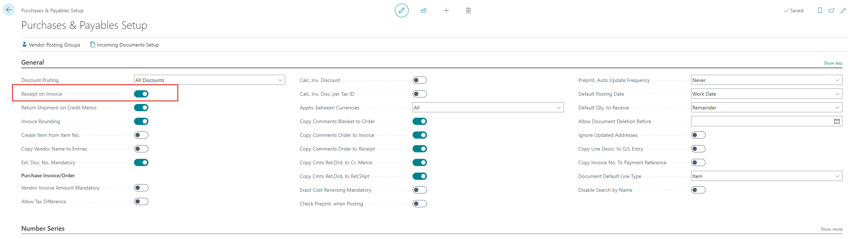Click the pencil edit icon

coord(401,10)
